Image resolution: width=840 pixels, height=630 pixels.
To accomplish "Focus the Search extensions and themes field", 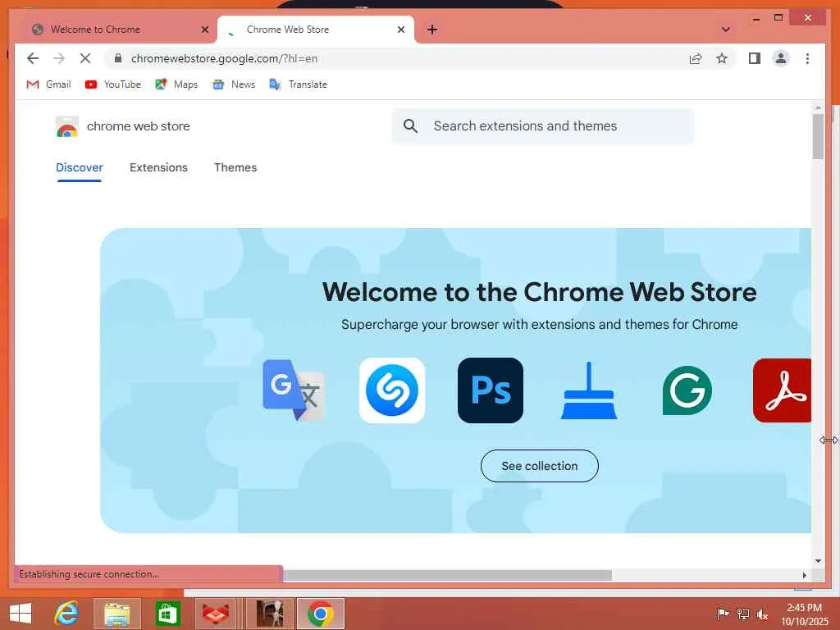I will click(543, 126).
